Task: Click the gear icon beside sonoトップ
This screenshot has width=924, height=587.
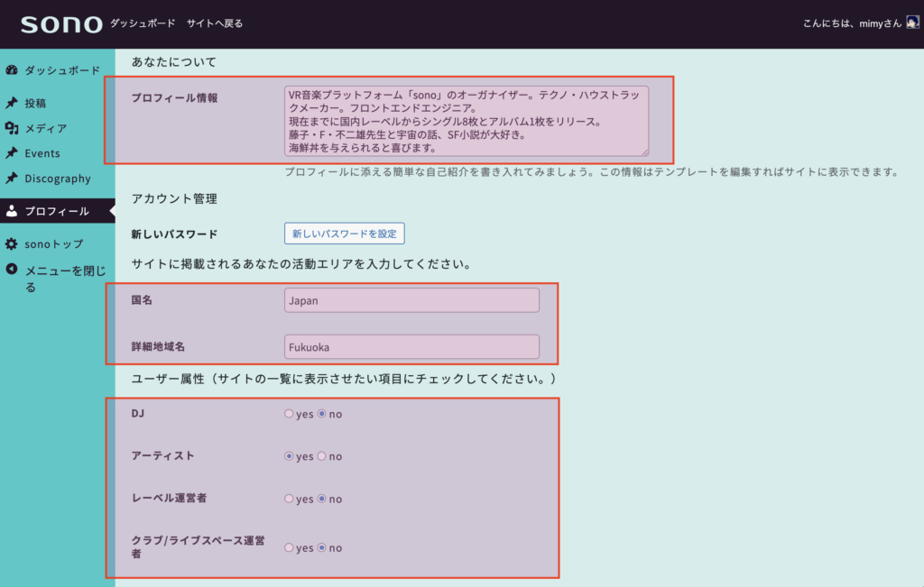Action: [x=12, y=244]
